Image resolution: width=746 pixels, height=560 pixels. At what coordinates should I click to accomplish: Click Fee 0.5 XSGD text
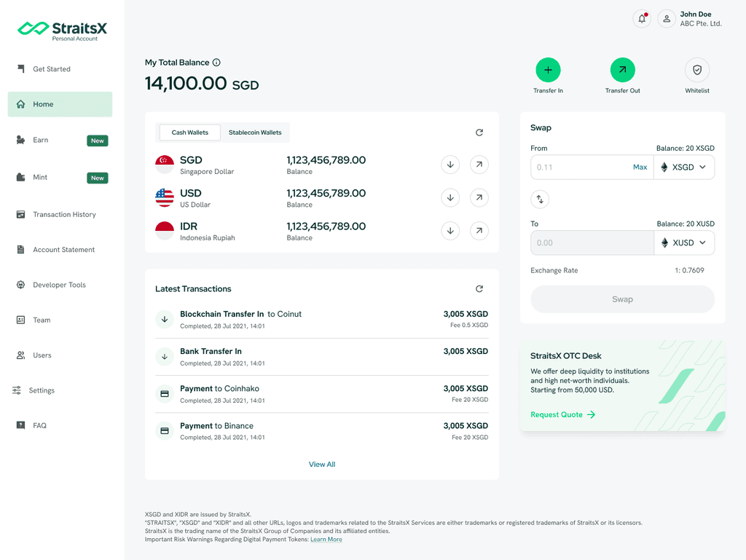[x=469, y=326]
